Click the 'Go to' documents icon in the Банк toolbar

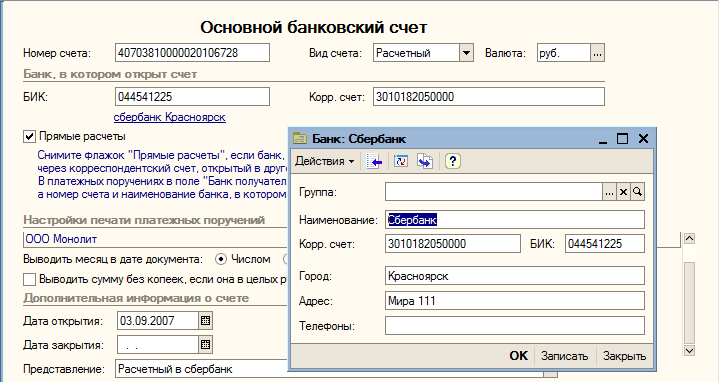(425, 162)
